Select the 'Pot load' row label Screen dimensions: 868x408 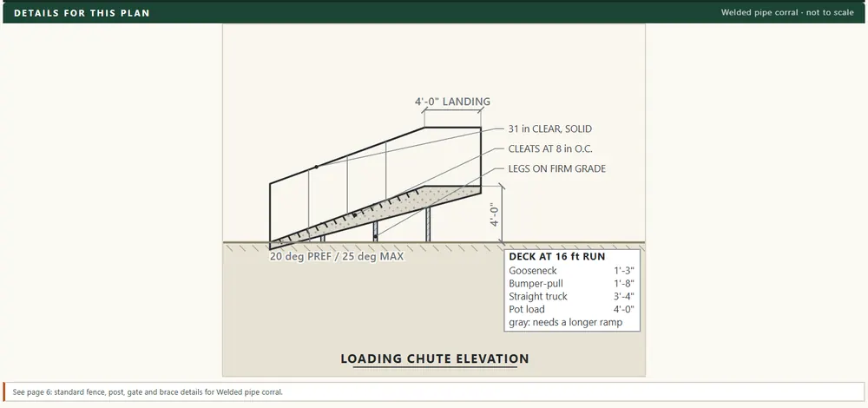pos(527,309)
